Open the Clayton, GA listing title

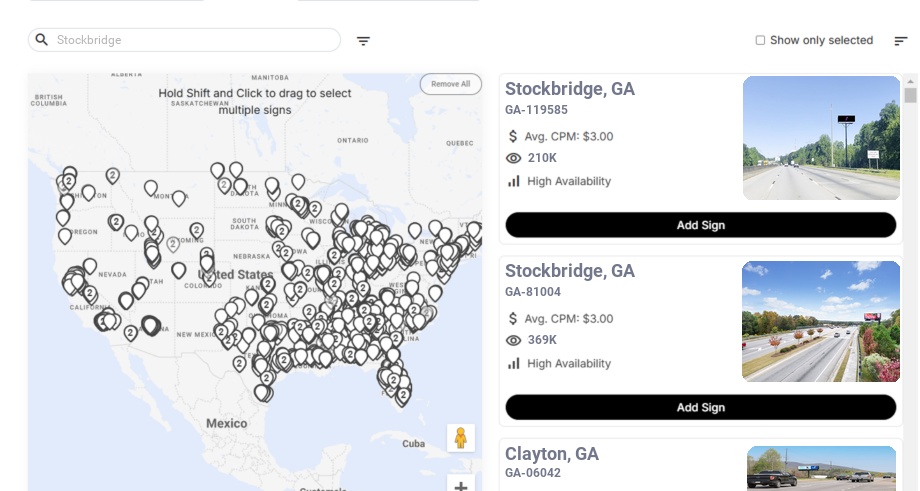pyautogui.click(x=552, y=454)
